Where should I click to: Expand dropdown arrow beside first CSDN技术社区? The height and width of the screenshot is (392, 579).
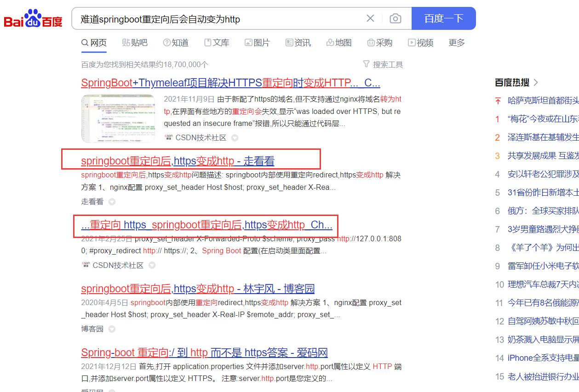[x=235, y=138]
